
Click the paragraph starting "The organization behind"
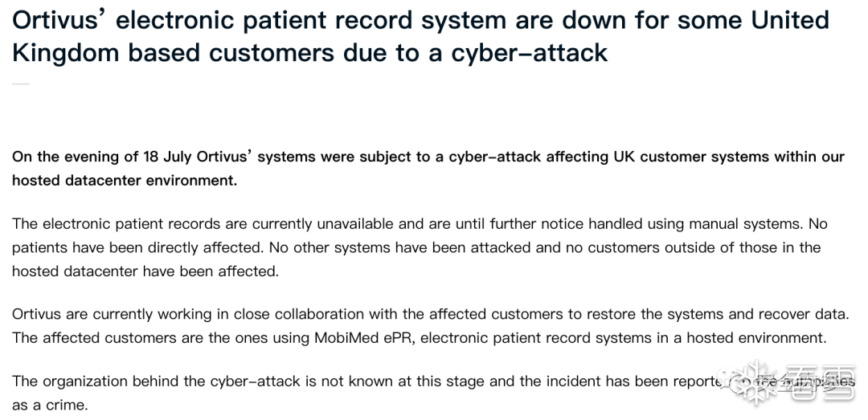coord(362,381)
